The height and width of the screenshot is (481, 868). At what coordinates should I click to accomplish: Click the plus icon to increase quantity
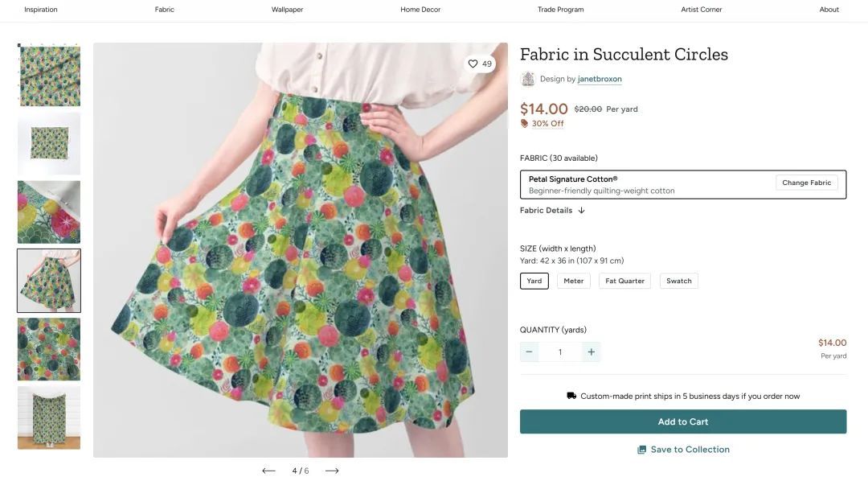pos(592,351)
